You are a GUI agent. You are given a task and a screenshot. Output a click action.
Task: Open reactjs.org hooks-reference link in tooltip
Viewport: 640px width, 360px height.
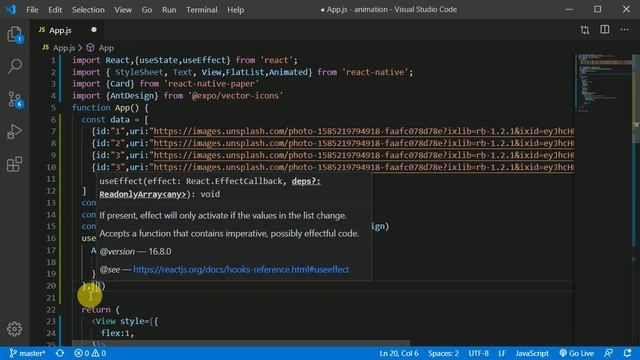241,269
